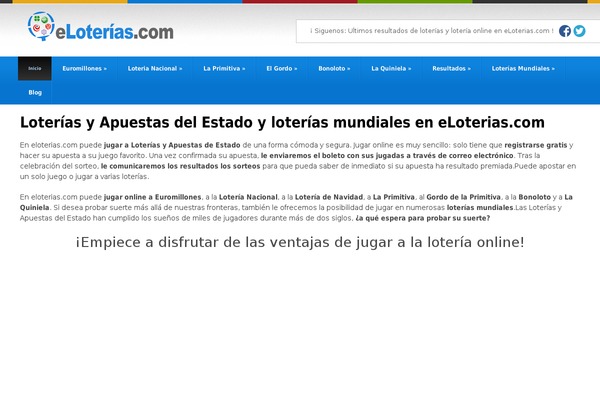The image size is (600, 400).
Task: Open the Blog menu item
Action: (x=35, y=93)
